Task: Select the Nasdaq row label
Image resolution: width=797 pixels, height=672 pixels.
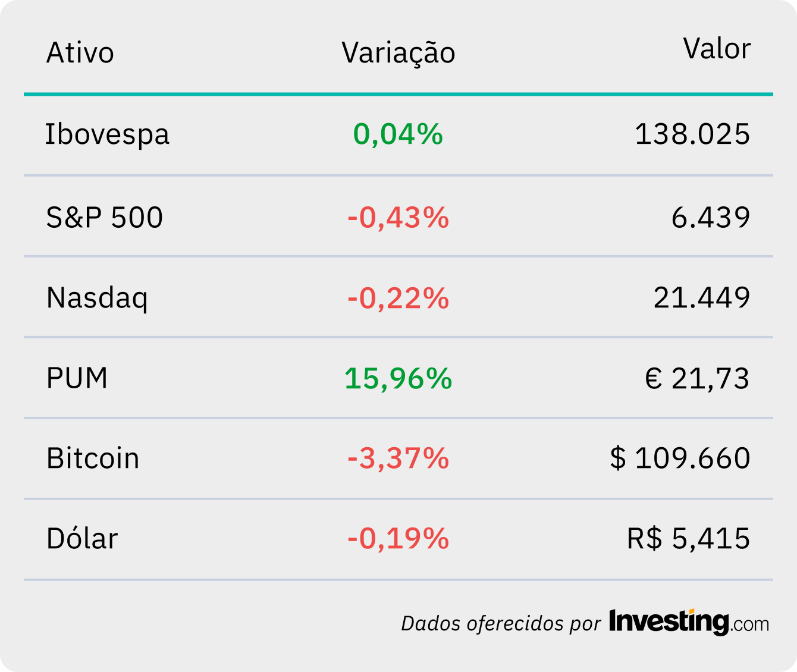Action: (x=97, y=298)
